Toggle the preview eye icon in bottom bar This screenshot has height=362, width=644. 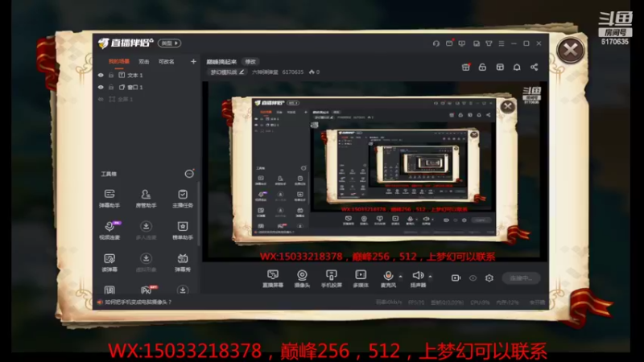pyautogui.click(x=473, y=278)
